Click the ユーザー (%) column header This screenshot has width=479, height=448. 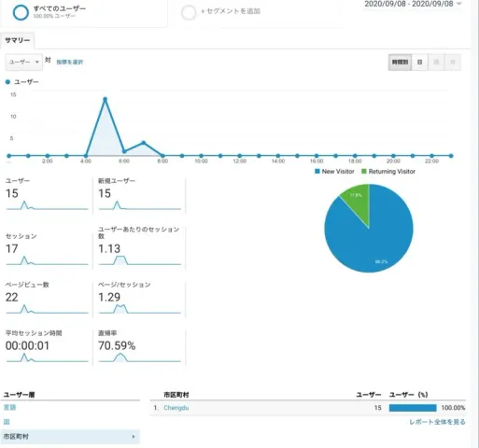408,395
